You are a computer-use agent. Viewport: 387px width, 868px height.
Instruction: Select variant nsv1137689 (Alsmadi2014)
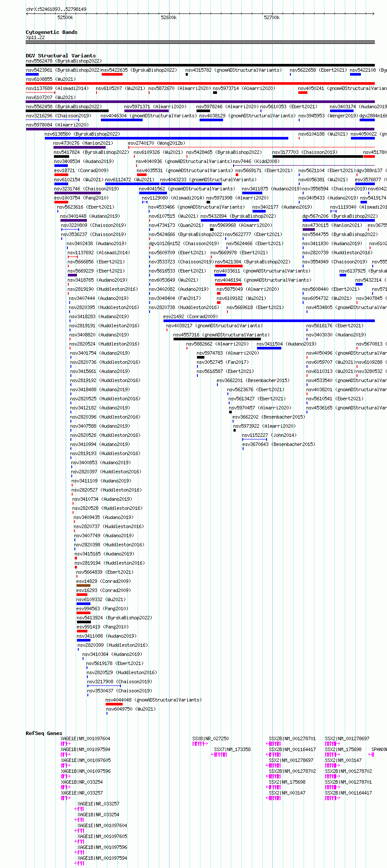tap(57, 88)
